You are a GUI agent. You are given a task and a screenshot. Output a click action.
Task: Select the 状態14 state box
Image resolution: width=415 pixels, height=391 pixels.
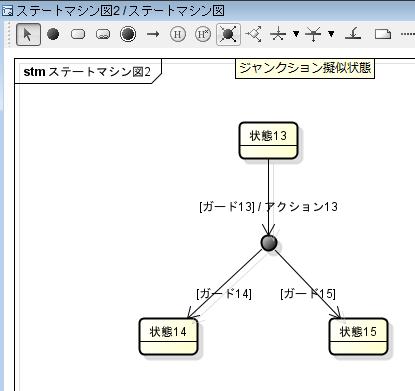click(x=168, y=336)
